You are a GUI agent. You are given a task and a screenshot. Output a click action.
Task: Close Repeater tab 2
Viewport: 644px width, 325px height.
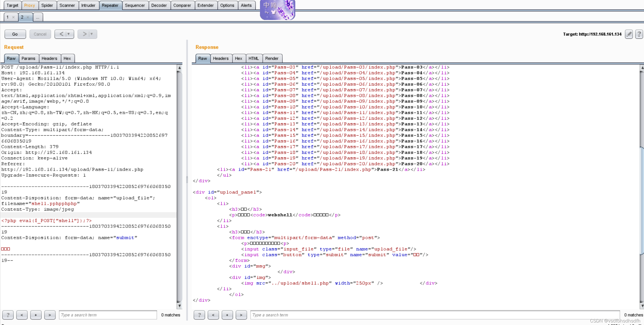click(28, 17)
